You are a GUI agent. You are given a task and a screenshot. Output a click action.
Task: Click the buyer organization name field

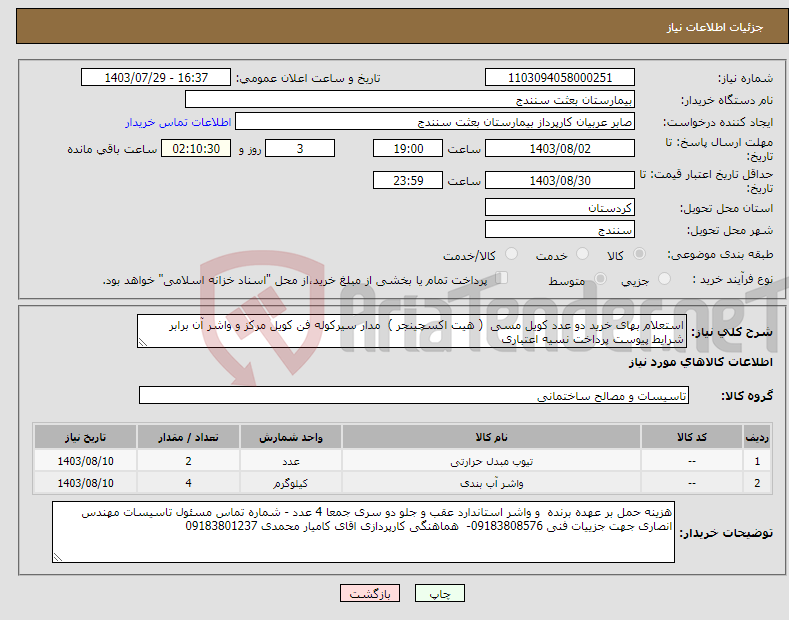[410, 100]
